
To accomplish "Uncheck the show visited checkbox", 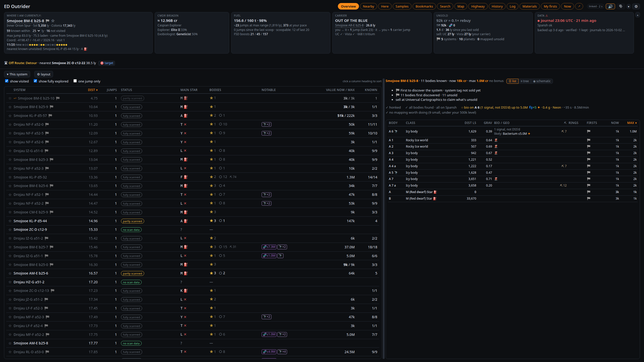I will pyautogui.click(x=7, y=81).
